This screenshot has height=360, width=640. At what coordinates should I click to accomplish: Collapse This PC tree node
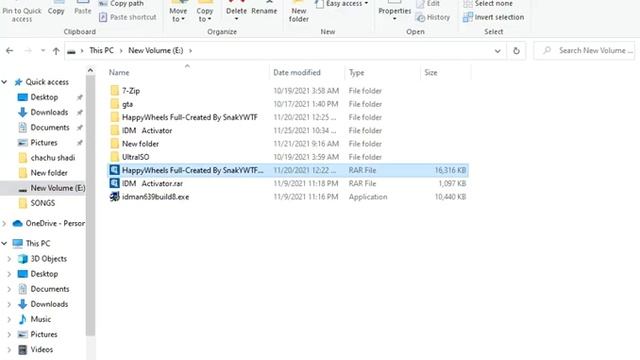[4, 243]
